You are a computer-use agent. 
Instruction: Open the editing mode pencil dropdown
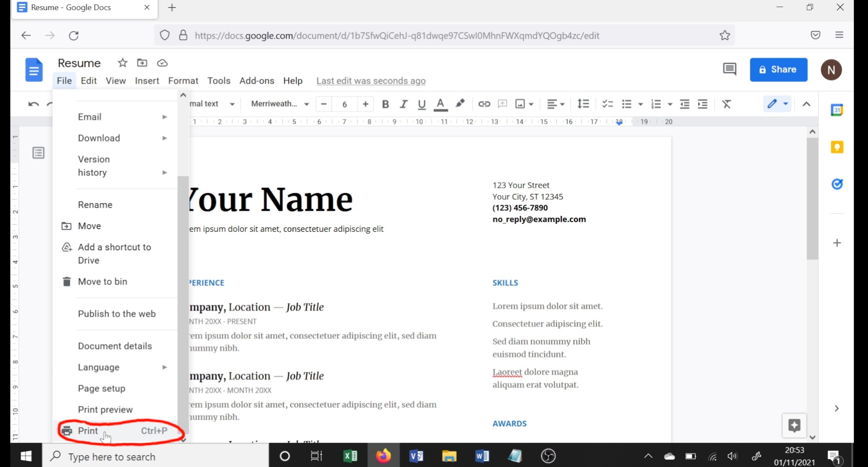777,104
